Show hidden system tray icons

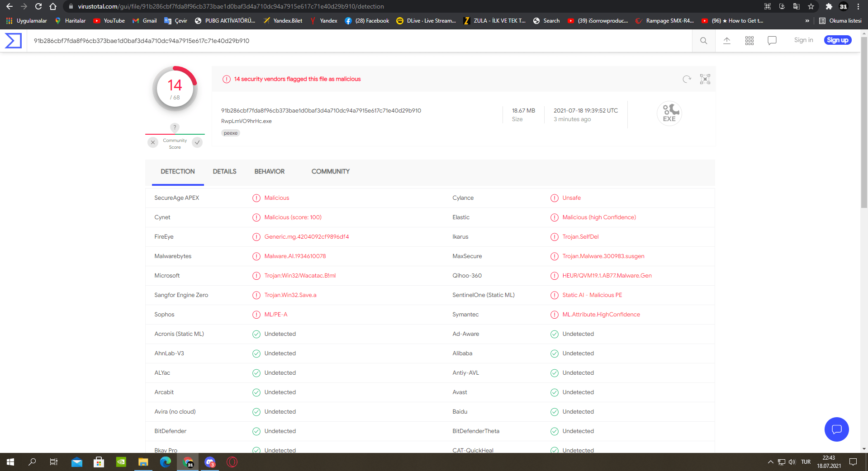point(770,462)
